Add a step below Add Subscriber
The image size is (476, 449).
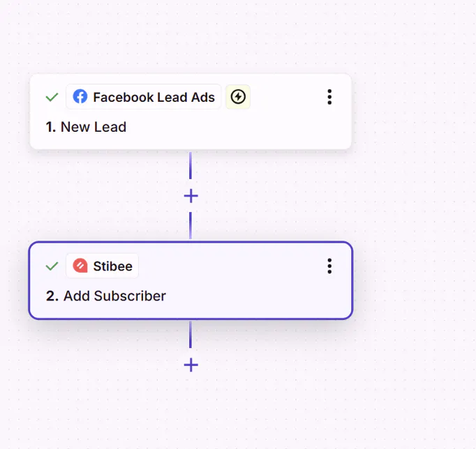click(191, 365)
